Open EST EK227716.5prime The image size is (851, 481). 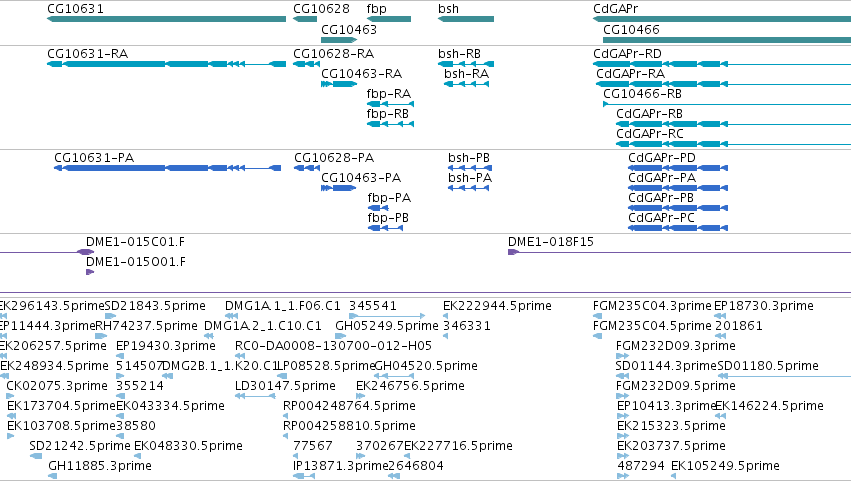[x=459, y=446]
